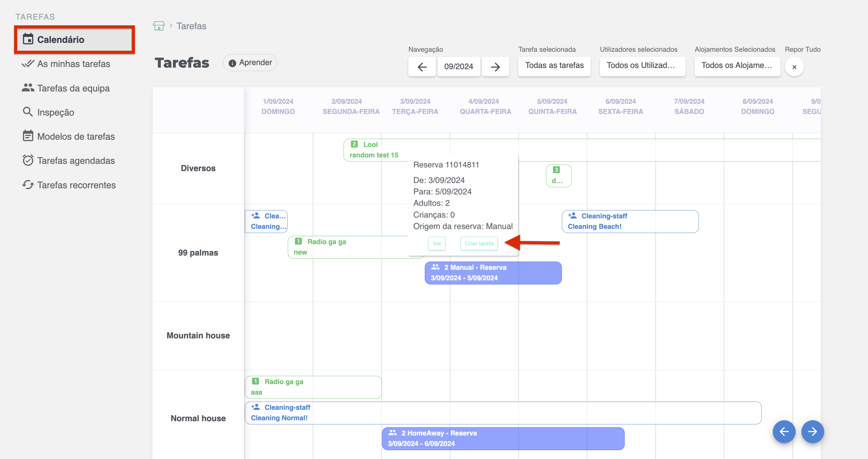Open Tarefas agendadas from sidebar
The image size is (868, 459).
pos(76,161)
